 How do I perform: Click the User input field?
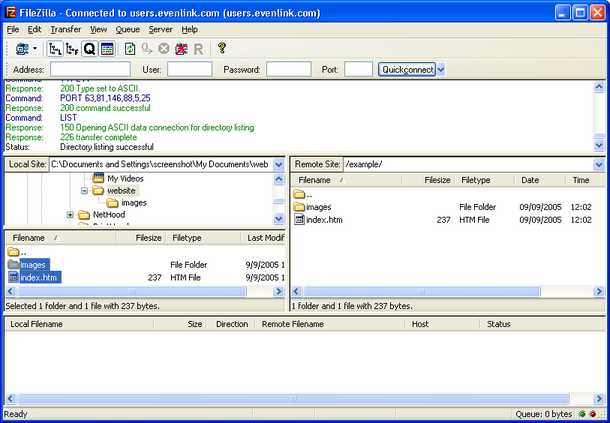click(x=189, y=69)
